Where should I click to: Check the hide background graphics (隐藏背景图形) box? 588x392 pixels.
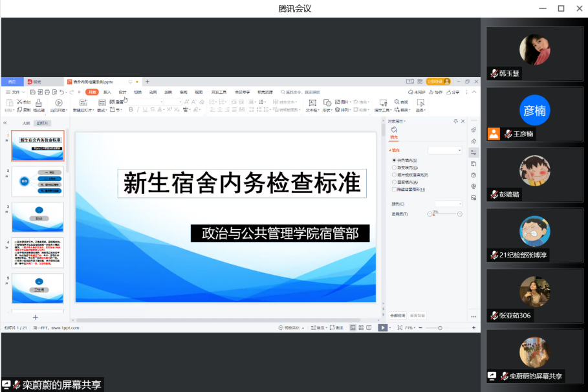tap(394, 190)
